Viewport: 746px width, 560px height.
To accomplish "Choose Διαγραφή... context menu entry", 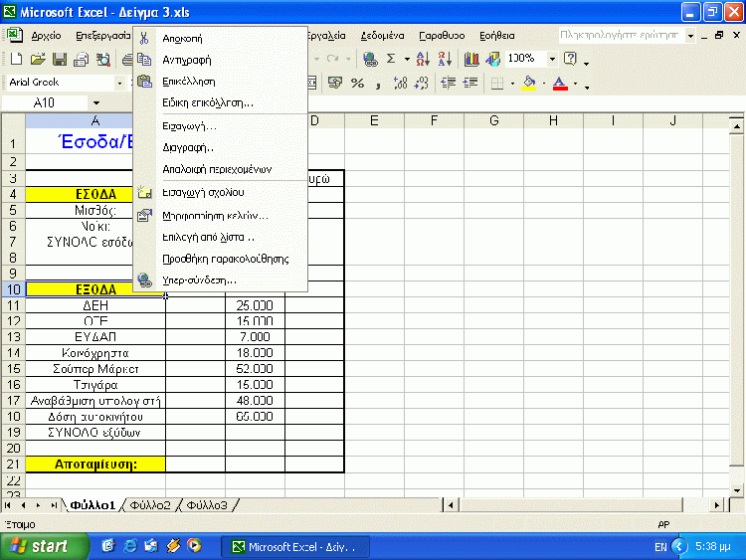I will (220, 147).
